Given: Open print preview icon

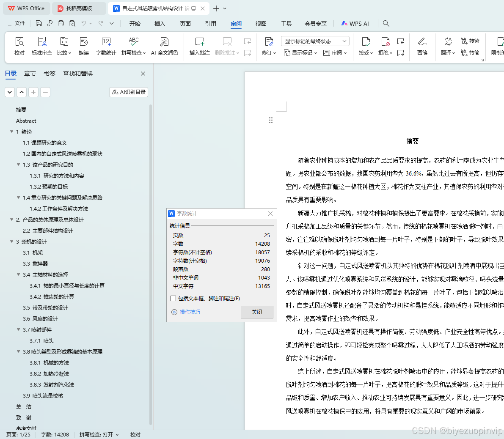Looking at the screenshot, I should coord(72,23).
